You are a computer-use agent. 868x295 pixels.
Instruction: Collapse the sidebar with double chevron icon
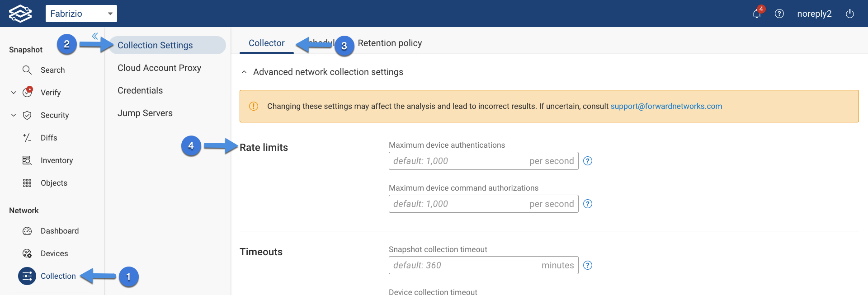(95, 36)
